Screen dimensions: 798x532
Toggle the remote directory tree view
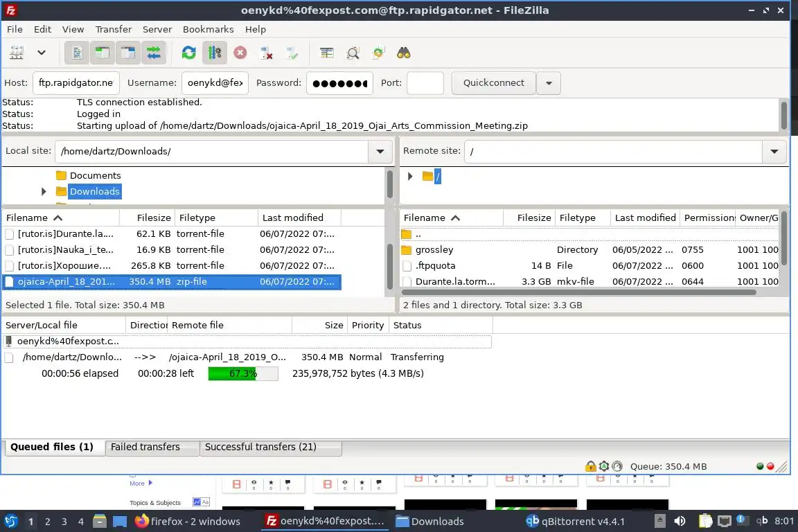[127, 53]
